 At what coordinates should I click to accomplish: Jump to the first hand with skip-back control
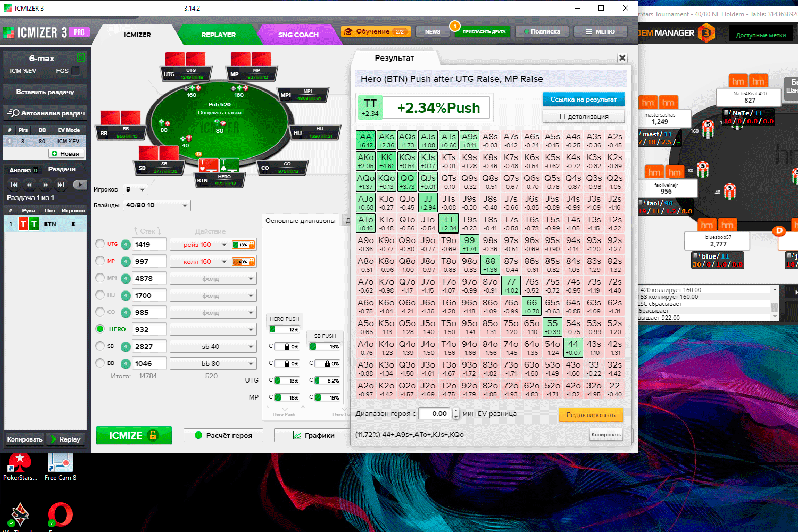pos(14,185)
